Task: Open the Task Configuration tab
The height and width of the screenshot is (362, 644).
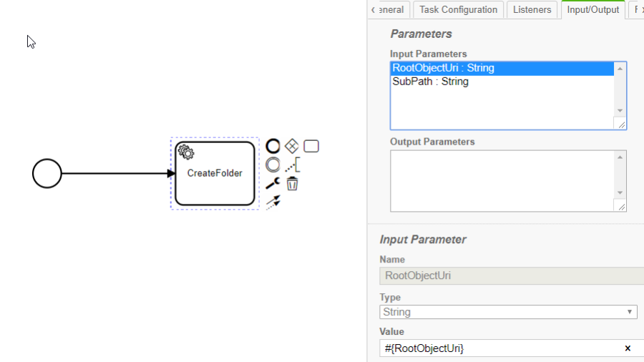Action: [458, 10]
